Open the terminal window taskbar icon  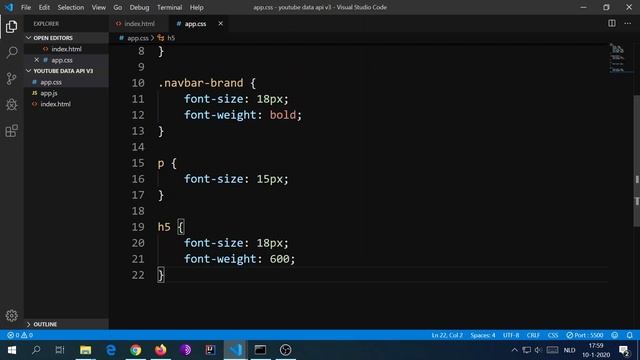pos(260,350)
